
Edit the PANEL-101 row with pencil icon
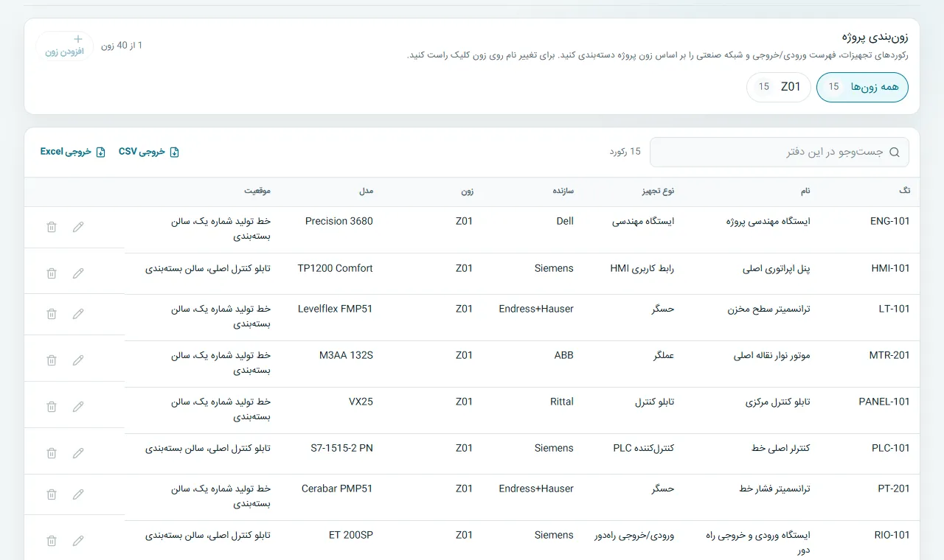coord(78,407)
